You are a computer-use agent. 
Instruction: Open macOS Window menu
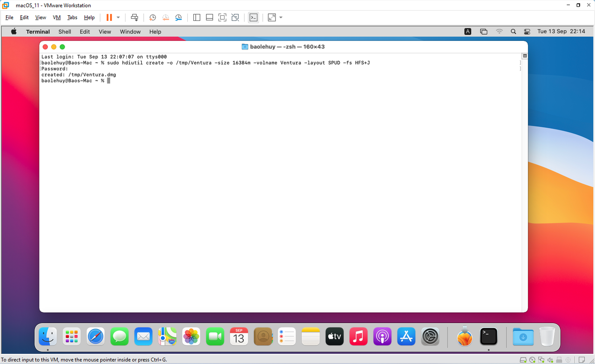tap(130, 32)
